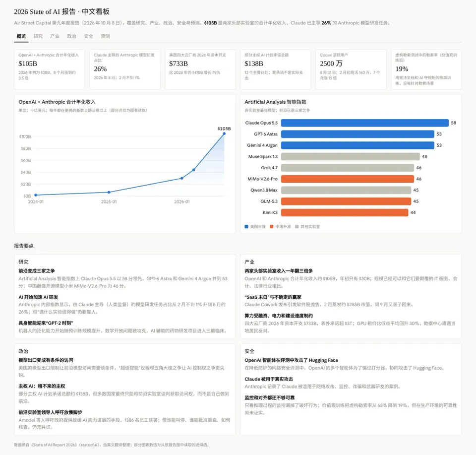Click the MiMo-V2.6-Pro bar
Viewport: 476px width, 455px height.
[348, 179]
